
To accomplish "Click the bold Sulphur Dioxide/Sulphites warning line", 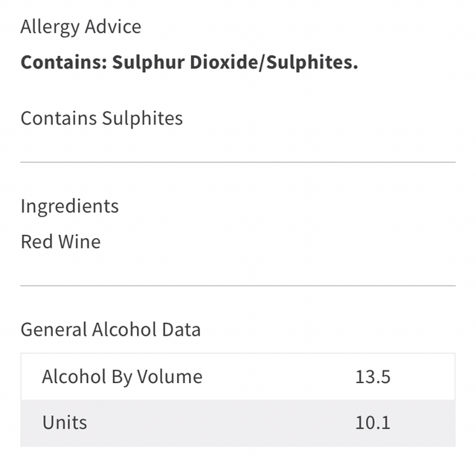I will pyautogui.click(x=189, y=62).
